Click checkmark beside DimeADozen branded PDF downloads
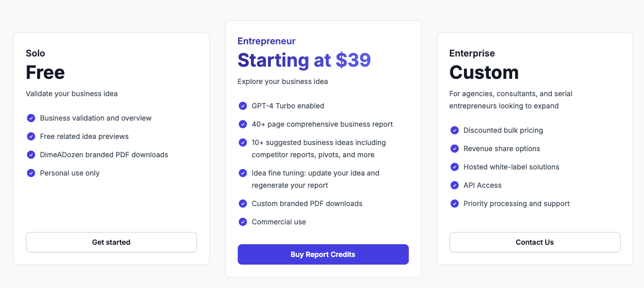 (31, 155)
